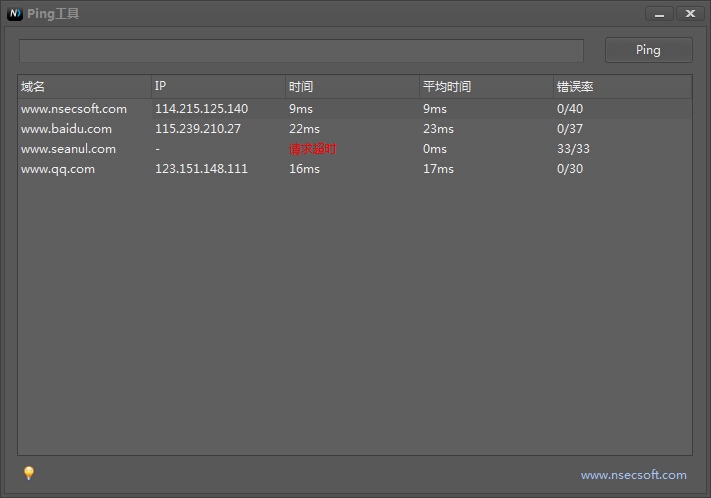Click the 0/40 error rate cell
This screenshot has height=498, width=711.
click(570, 109)
